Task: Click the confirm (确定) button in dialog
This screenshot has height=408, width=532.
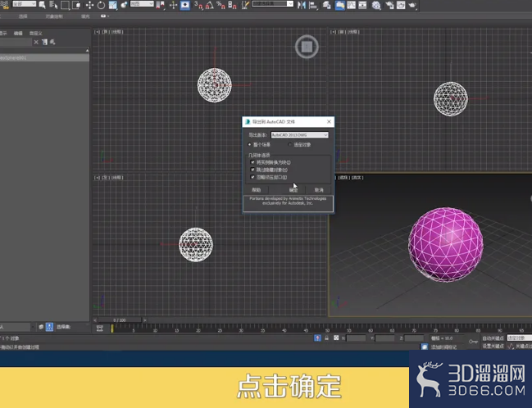Action: [x=293, y=190]
